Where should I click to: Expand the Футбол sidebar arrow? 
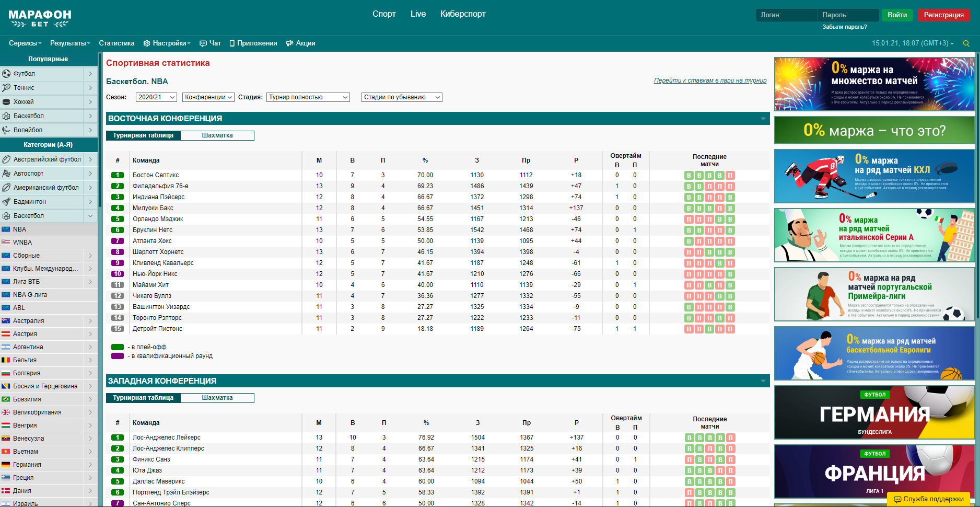click(x=90, y=74)
